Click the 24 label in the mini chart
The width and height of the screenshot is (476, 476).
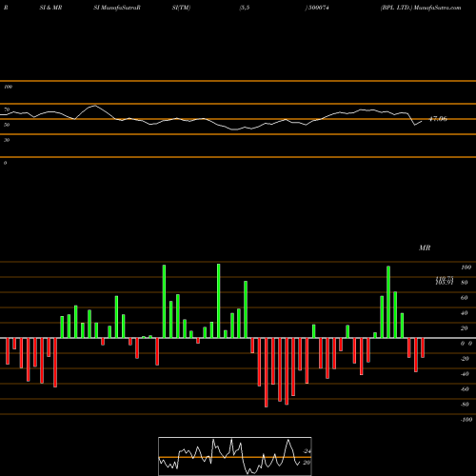tap(307, 451)
